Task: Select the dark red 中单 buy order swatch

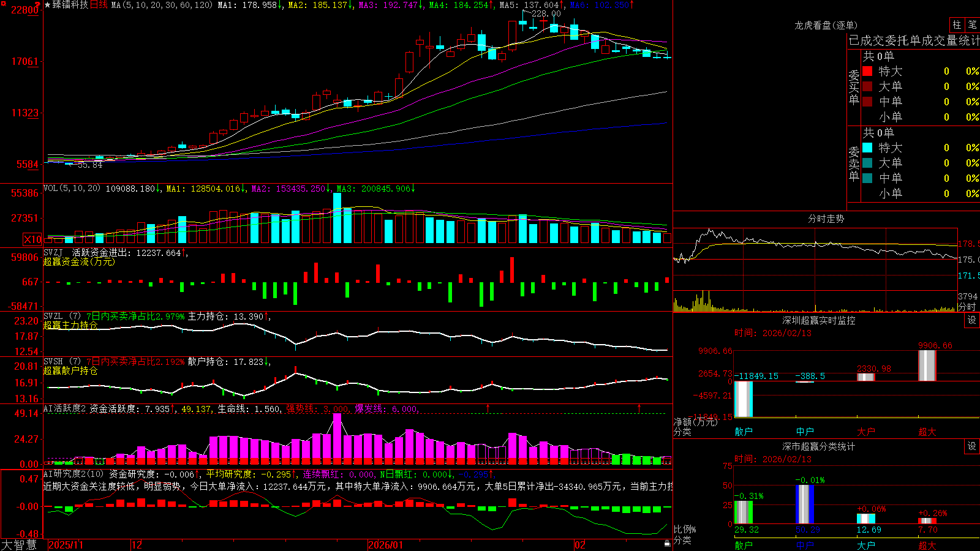Action: click(867, 101)
